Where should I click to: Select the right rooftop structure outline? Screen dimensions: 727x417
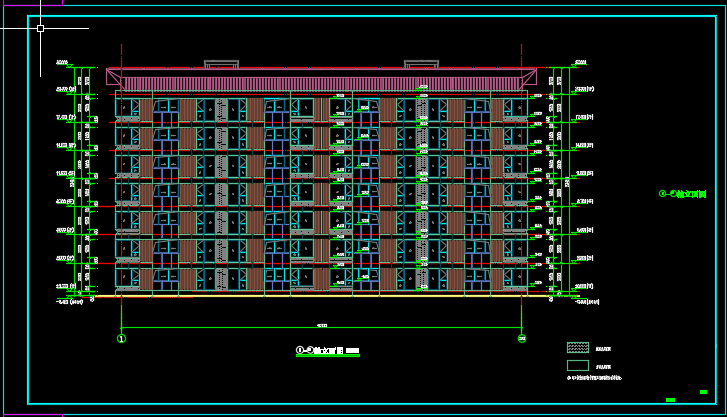point(421,64)
